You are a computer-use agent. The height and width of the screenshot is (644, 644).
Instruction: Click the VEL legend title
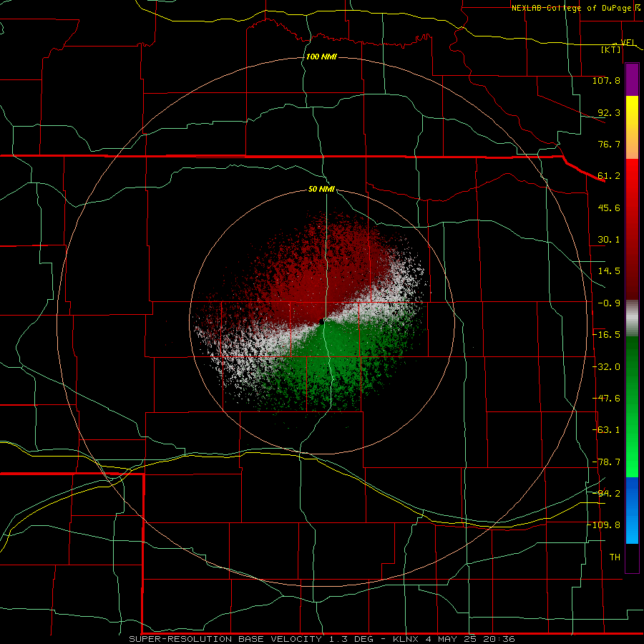pyautogui.click(x=628, y=42)
